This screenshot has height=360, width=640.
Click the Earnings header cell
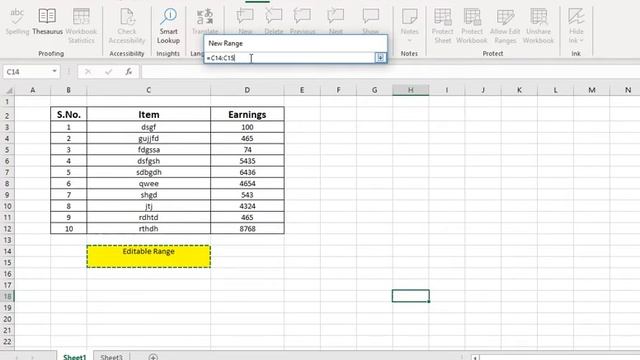247,114
